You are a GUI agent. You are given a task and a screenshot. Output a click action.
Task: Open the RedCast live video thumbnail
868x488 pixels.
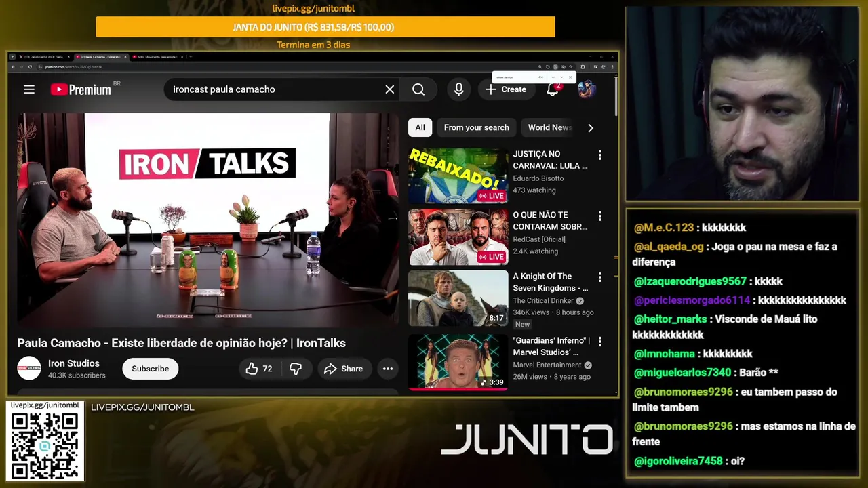(458, 237)
